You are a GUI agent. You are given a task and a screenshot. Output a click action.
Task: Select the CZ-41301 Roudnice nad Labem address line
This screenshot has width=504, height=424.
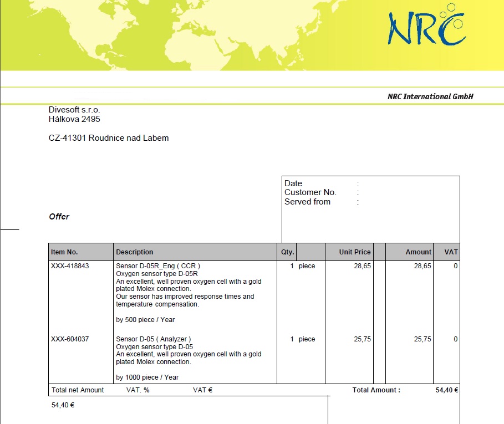coord(109,138)
